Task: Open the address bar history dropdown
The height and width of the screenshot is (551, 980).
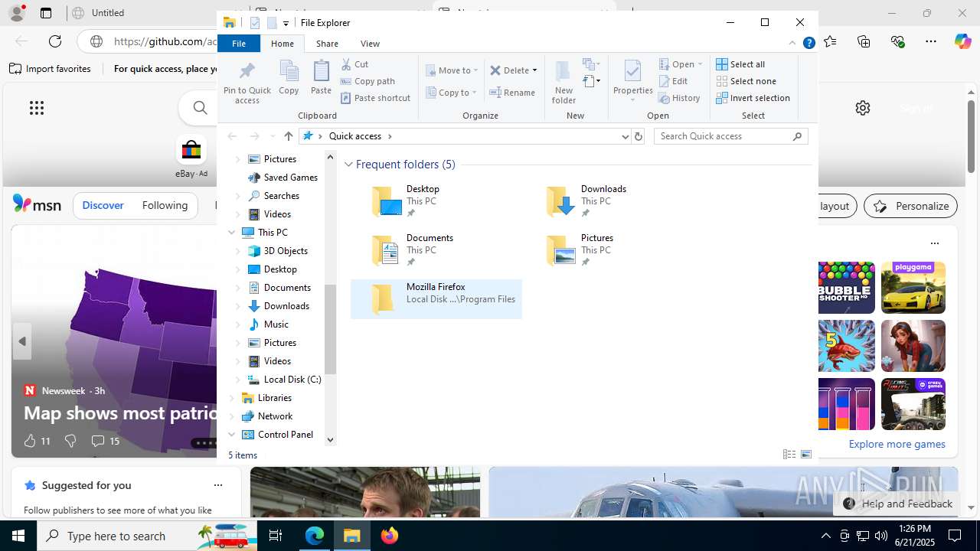Action: pyautogui.click(x=625, y=136)
